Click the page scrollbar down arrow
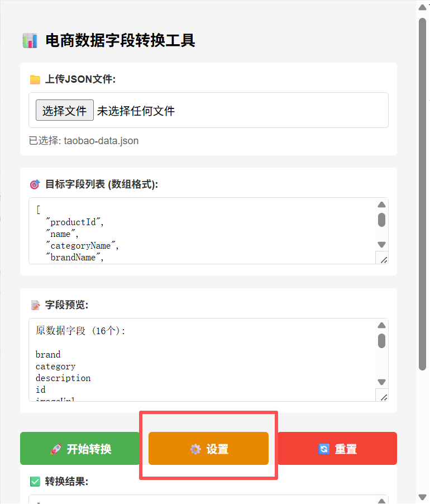This screenshot has width=430, height=504. click(422, 497)
